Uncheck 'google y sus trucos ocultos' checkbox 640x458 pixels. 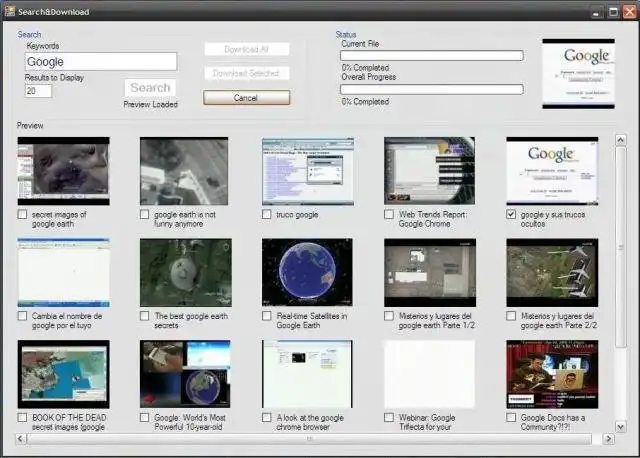coord(511,214)
